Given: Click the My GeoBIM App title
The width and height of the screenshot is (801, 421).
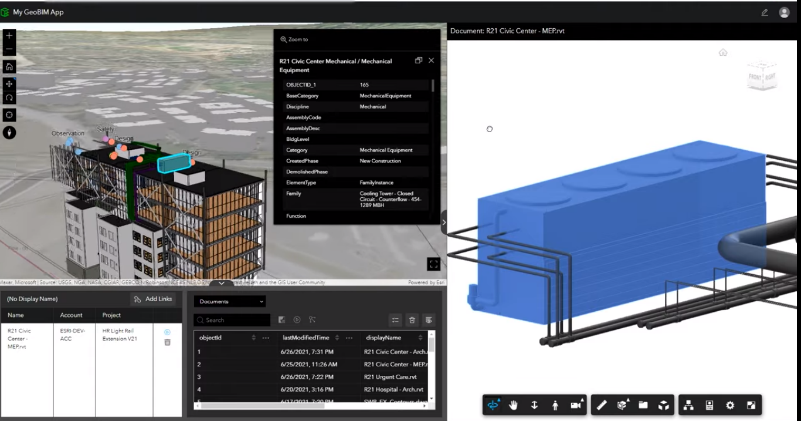Looking at the screenshot, I should (38, 12).
